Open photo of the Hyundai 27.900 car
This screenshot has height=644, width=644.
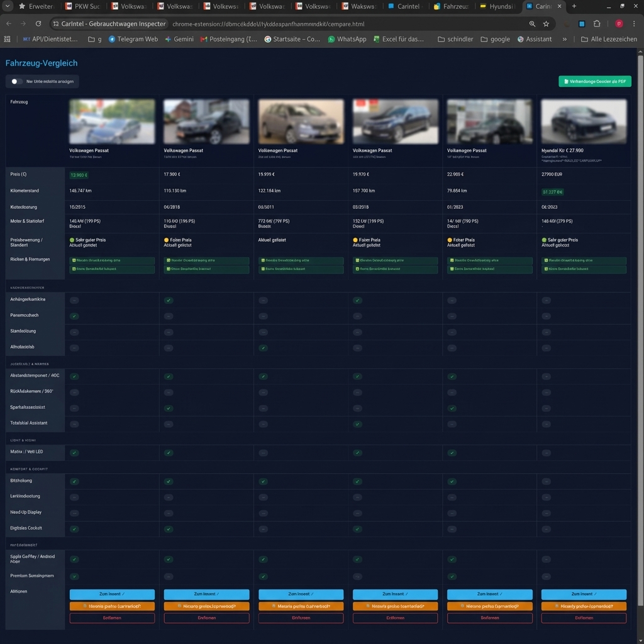(584, 121)
